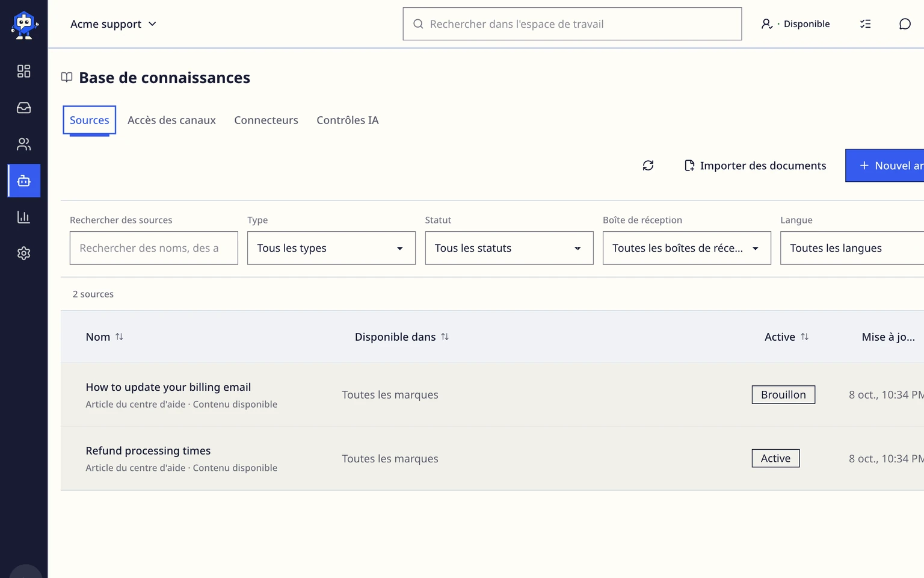Click Toutes les marques in Refund row

(x=390, y=459)
